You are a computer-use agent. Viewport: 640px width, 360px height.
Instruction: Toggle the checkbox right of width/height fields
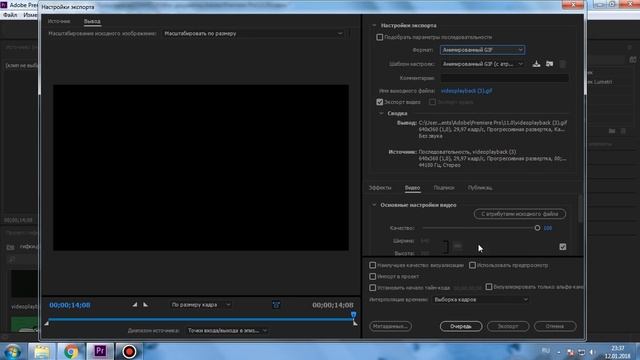pos(563,247)
